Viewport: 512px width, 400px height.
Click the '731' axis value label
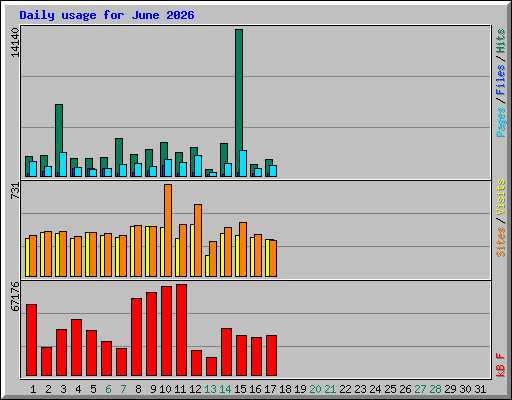(x=15, y=191)
